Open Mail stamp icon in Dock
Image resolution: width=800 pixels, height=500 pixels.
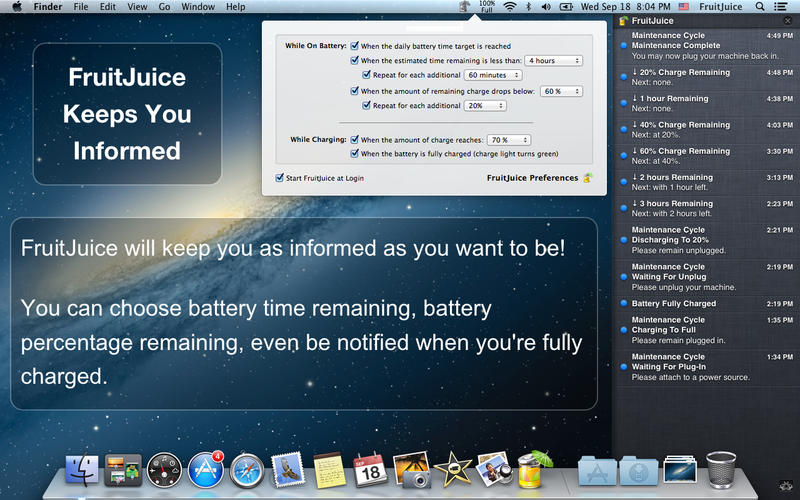coord(288,469)
